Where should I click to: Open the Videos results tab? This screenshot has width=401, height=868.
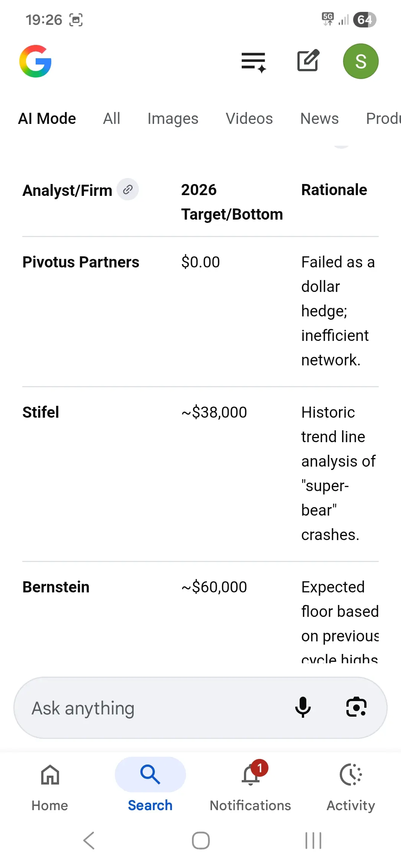click(x=249, y=119)
